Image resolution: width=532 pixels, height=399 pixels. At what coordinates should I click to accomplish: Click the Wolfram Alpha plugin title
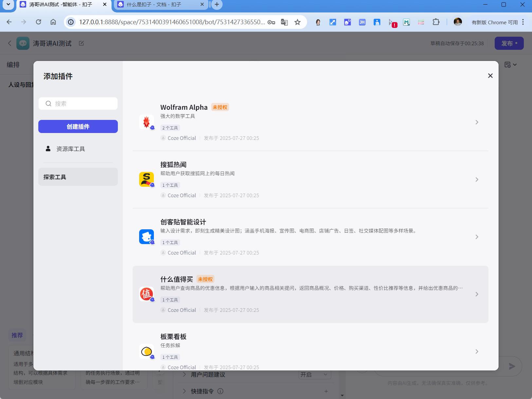(184, 107)
